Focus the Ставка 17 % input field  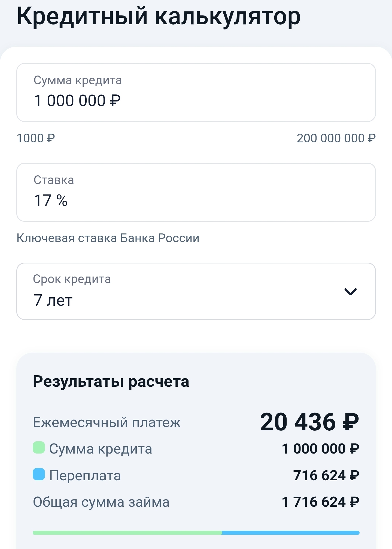tap(196, 193)
